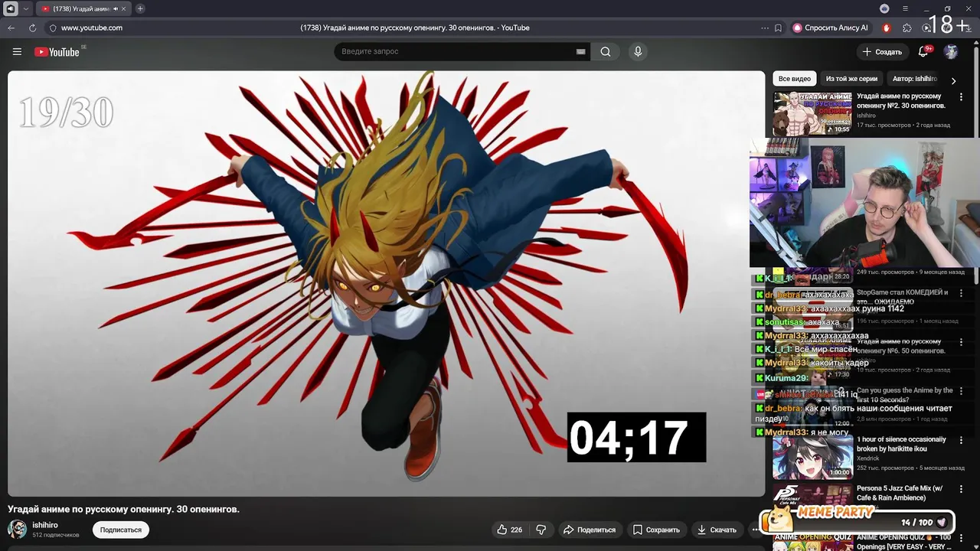
Task: Bookmark this page with bookmark icon
Action: [779, 28]
